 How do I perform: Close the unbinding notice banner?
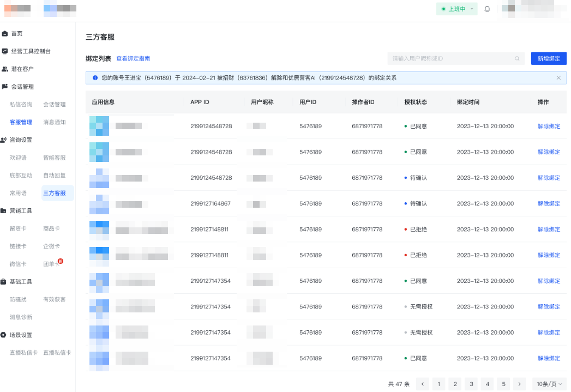point(558,78)
